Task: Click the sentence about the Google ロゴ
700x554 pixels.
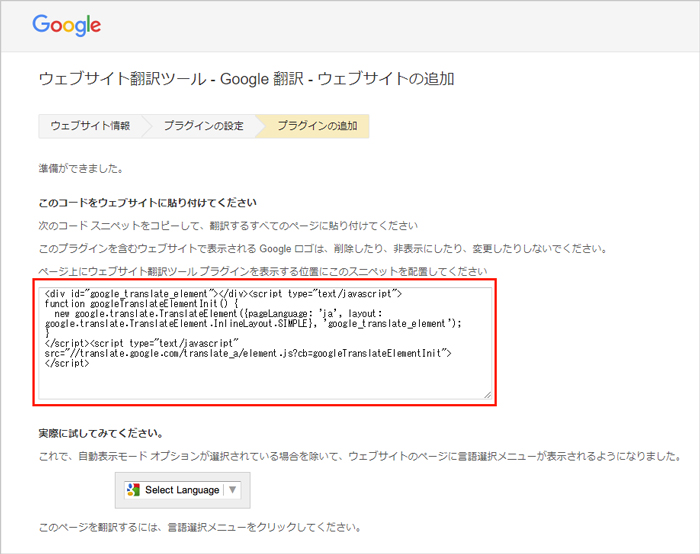Action: 323,249
